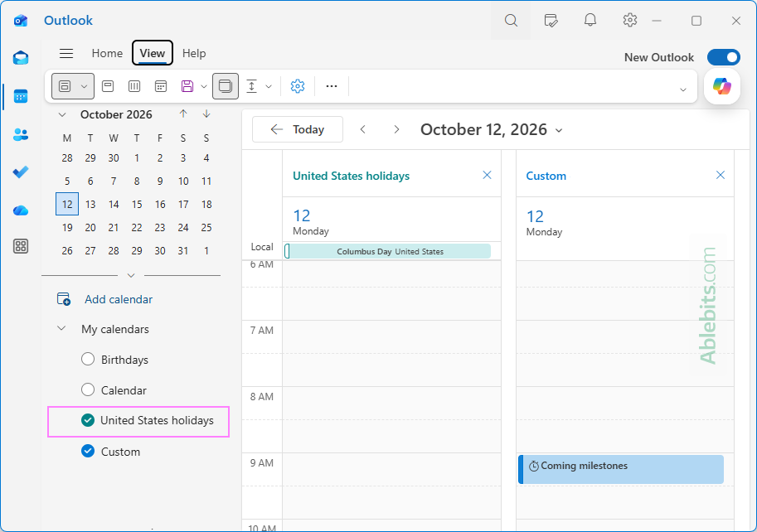Click the Custom column header title
Viewport: 757px width, 532px height.
coord(546,176)
